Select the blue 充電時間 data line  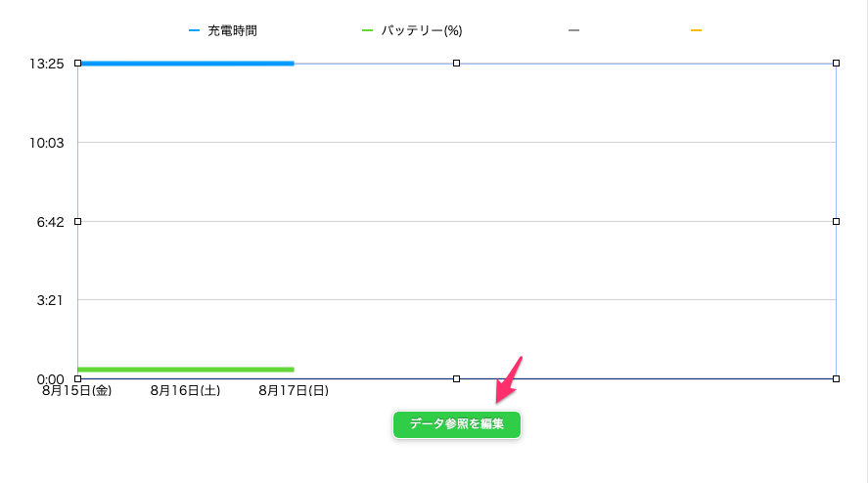pyautogui.click(x=188, y=64)
